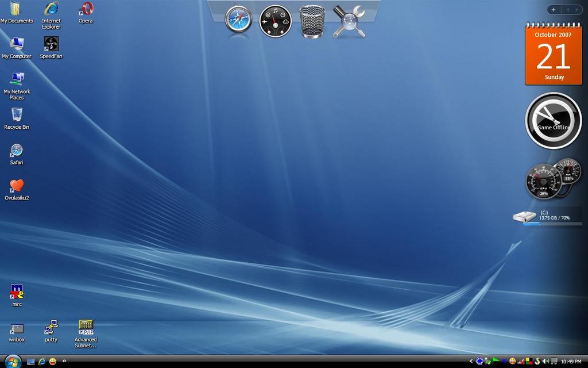Click the sidebar add gadget plus button
The height and width of the screenshot is (368, 588).
click(553, 10)
